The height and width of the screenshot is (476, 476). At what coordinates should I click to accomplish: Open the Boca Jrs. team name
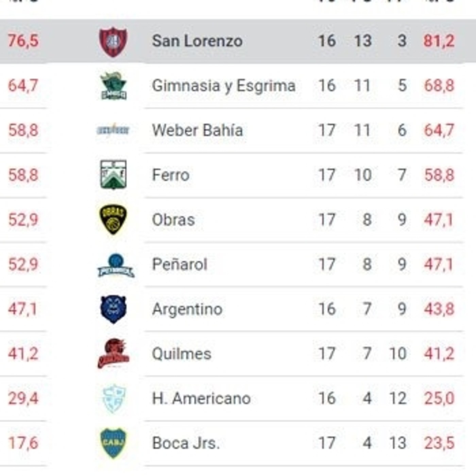pyautogui.click(x=186, y=443)
